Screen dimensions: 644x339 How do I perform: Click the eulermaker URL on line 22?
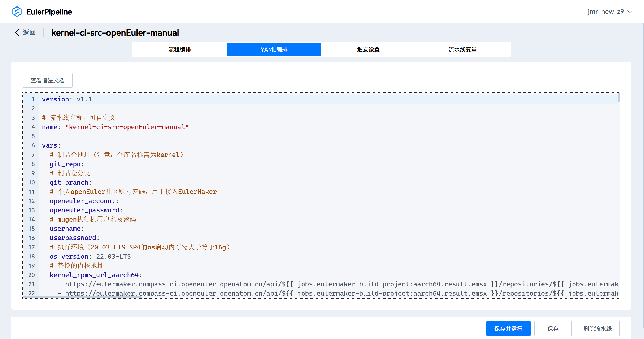click(341, 294)
